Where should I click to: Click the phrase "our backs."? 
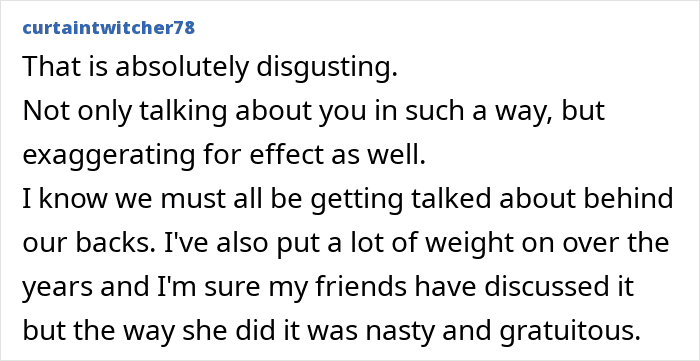pos(76,242)
